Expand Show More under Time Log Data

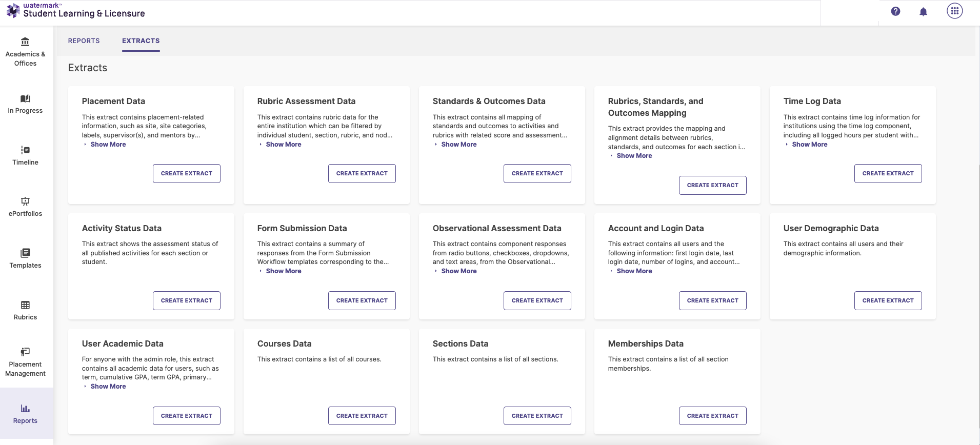(809, 145)
